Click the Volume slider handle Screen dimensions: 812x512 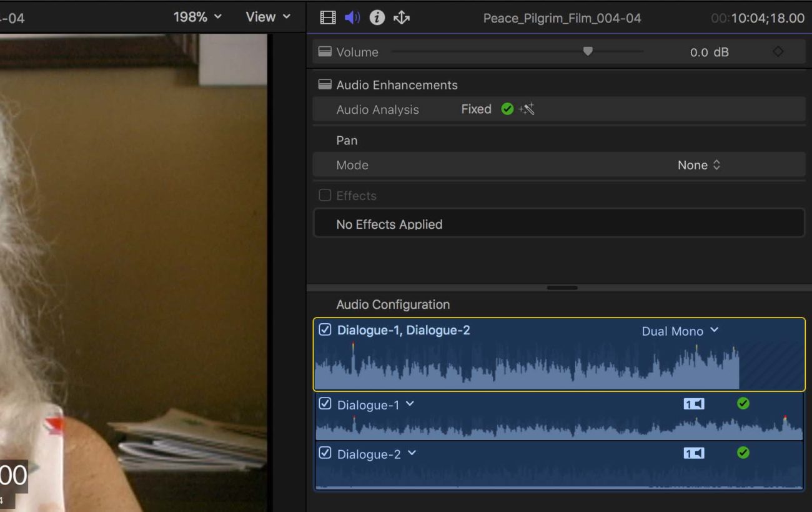(x=587, y=52)
